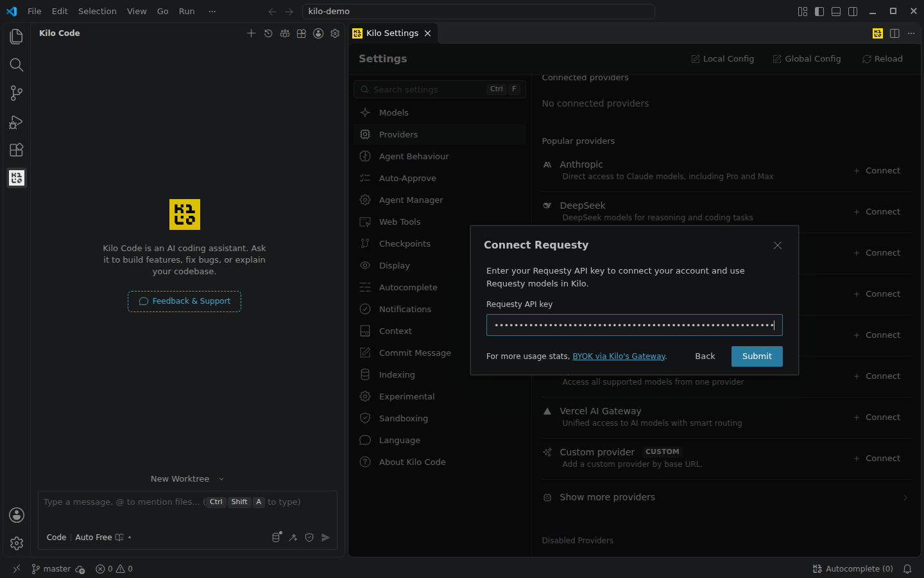Open the Selection menu

pyautogui.click(x=98, y=12)
